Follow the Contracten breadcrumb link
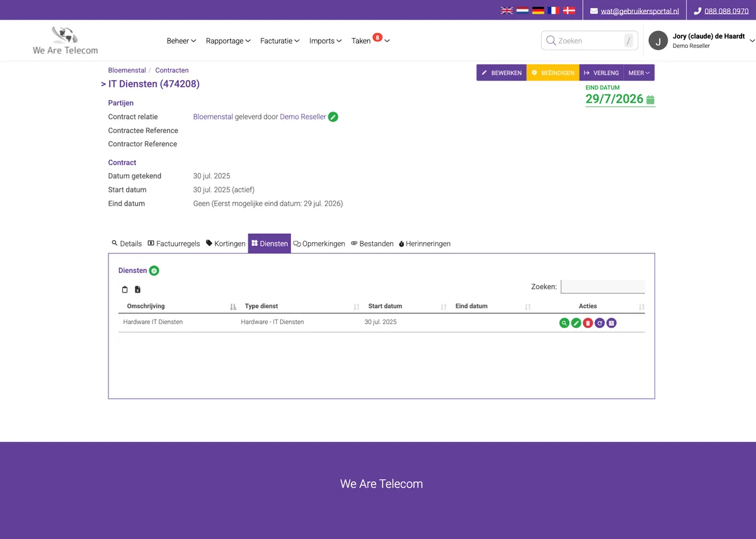The width and height of the screenshot is (756, 539). click(172, 71)
